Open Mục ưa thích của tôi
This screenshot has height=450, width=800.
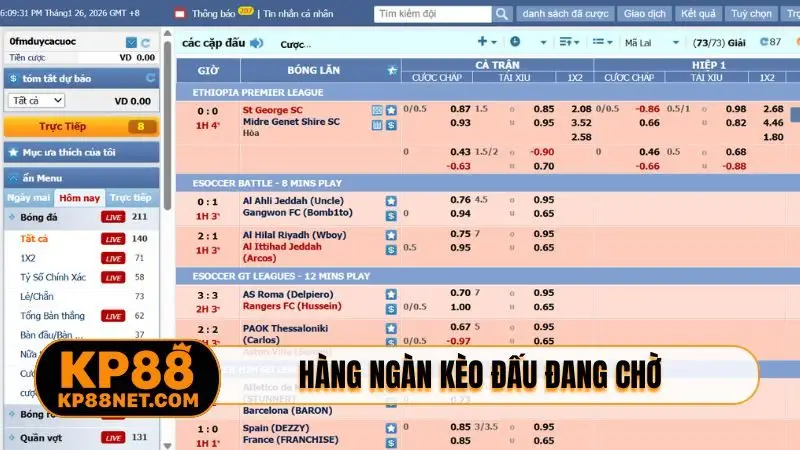coord(82,152)
